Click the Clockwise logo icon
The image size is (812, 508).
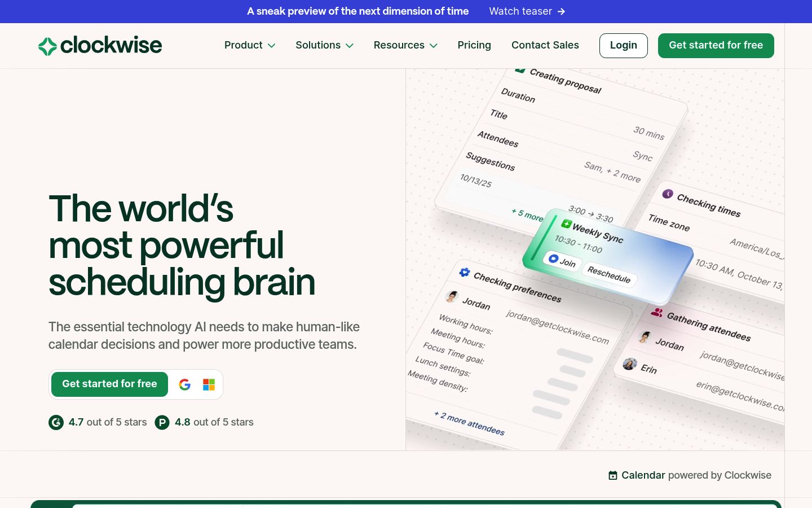click(47, 46)
